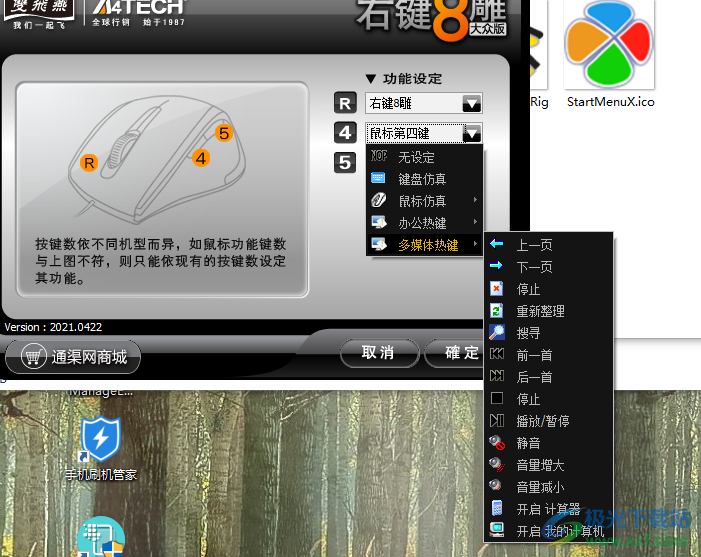This screenshot has height=557, width=701.
Task: Select 下一页 in multimedia submenu
Action: pos(549,266)
